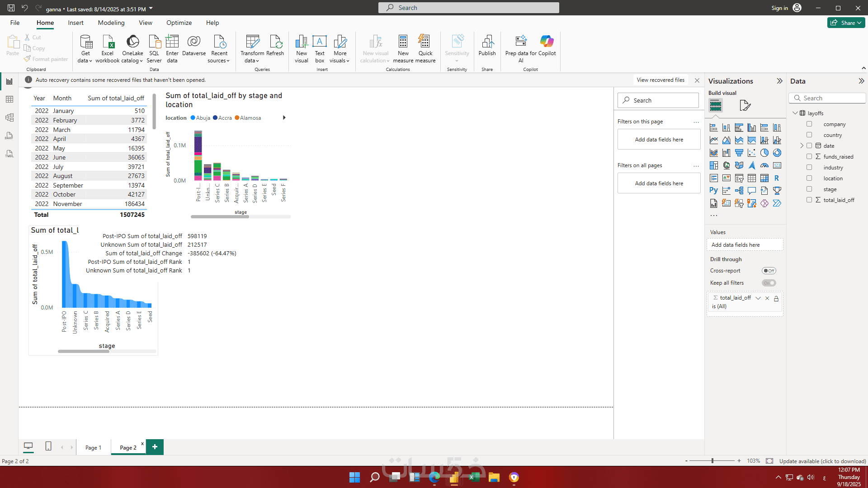Open the Modeling ribbon tab
Image resolution: width=868 pixels, height=488 pixels.
pos(111,23)
